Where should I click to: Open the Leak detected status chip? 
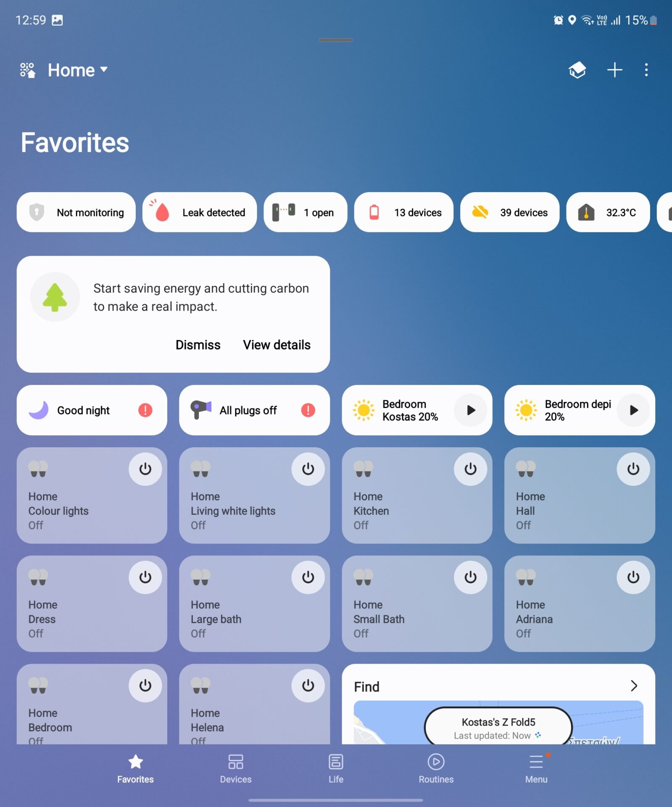[200, 212]
